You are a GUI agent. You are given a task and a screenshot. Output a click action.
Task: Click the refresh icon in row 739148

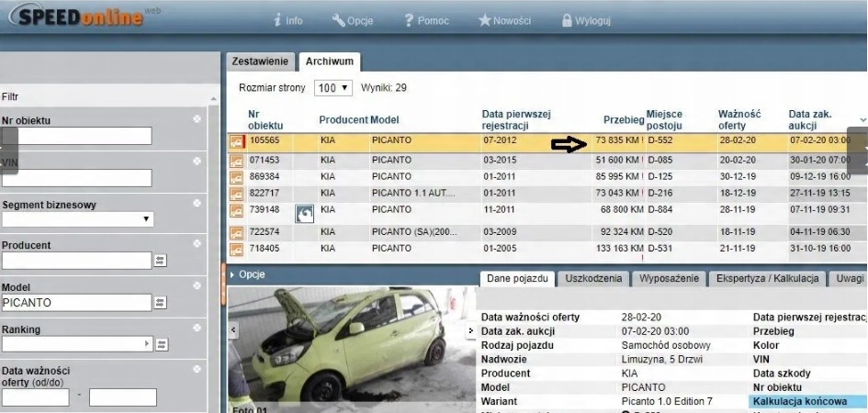(304, 213)
